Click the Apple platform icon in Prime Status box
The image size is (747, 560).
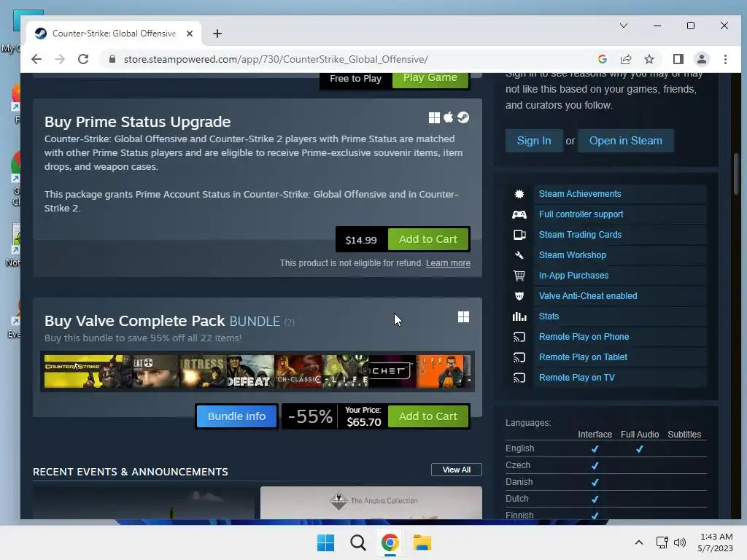tap(449, 117)
